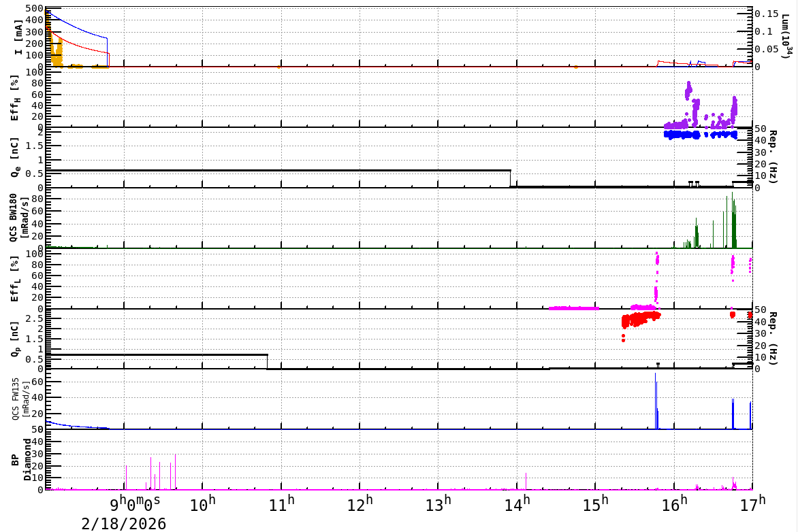The height and width of the screenshot is (532, 798).
Task: Click the EffL [%] axis title
Action: point(15,279)
